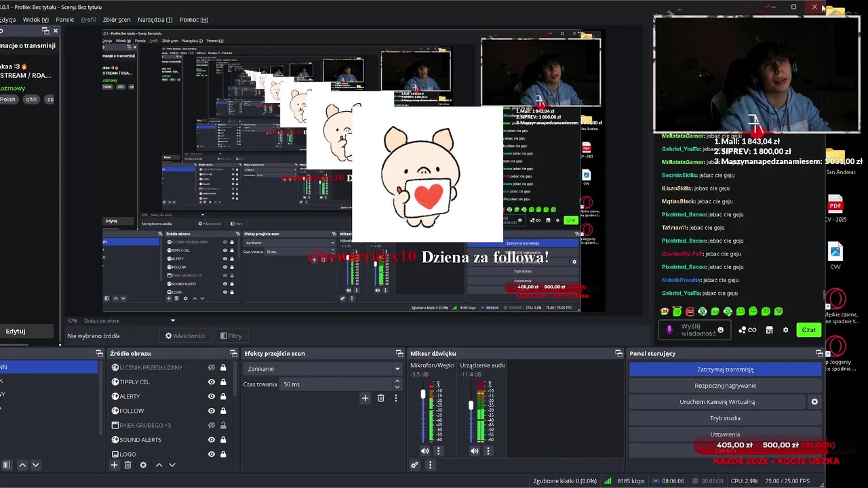Viewport: 868px width, 488px height.
Task: Open the Zbiór scen menu
Action: click(x=117, y=20)
